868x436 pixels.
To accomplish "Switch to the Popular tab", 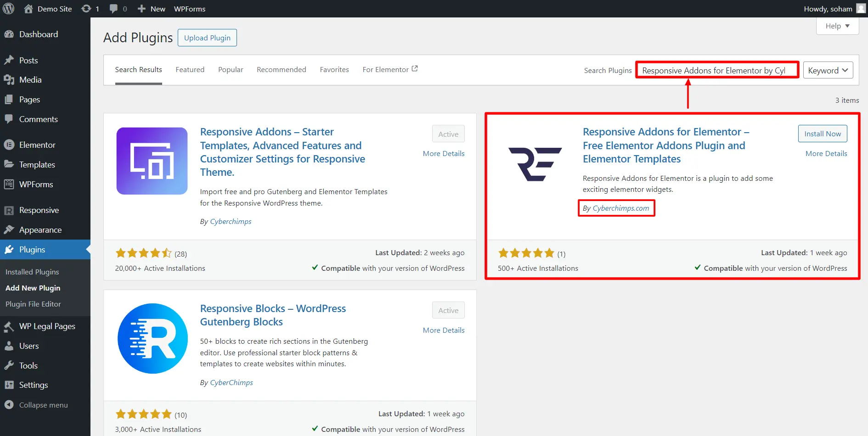I will 231,70.
